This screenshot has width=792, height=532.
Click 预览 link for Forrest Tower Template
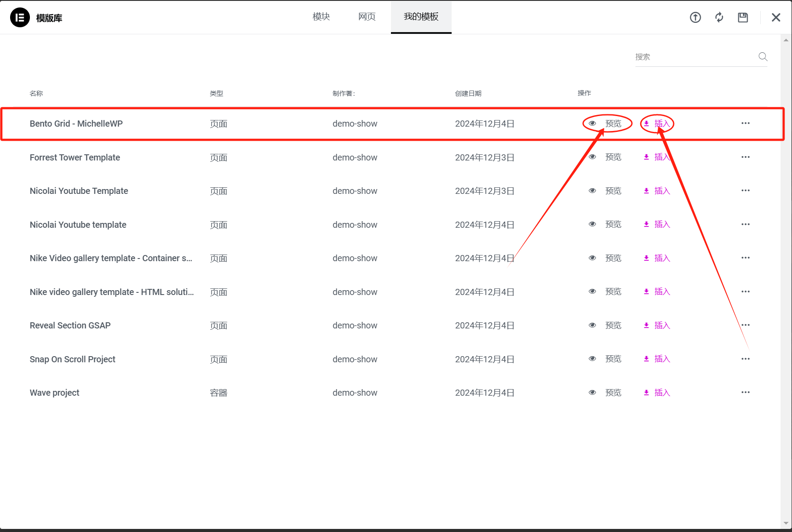(613, 157)
